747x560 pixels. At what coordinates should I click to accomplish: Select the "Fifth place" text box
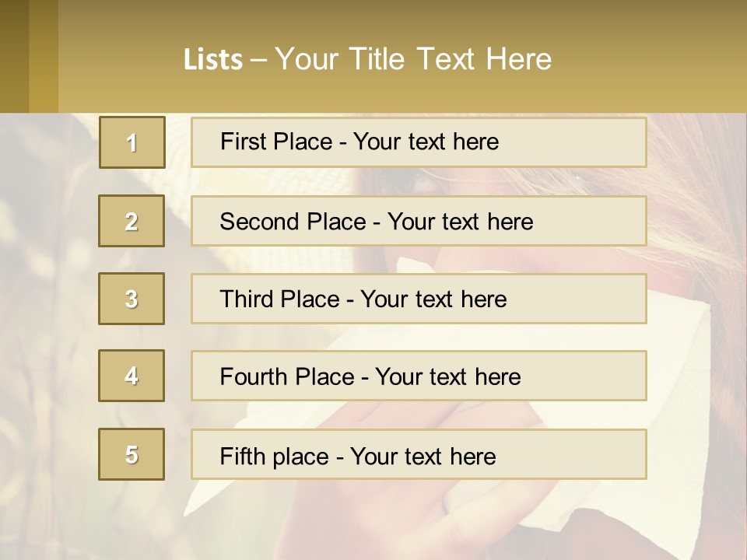(x=419, y=454)
